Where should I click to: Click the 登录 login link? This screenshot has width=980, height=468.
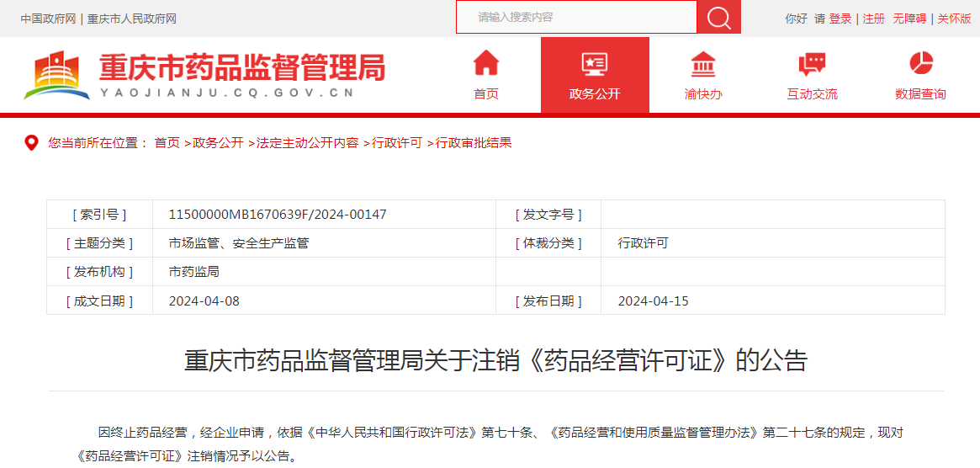pos(840,19)
